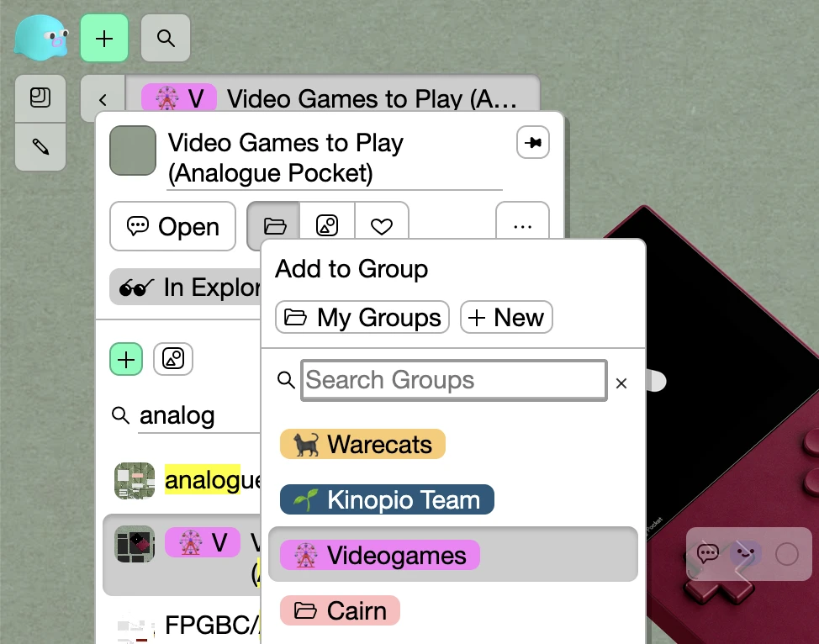Click the My Groups button

click(x=362, y=318)
